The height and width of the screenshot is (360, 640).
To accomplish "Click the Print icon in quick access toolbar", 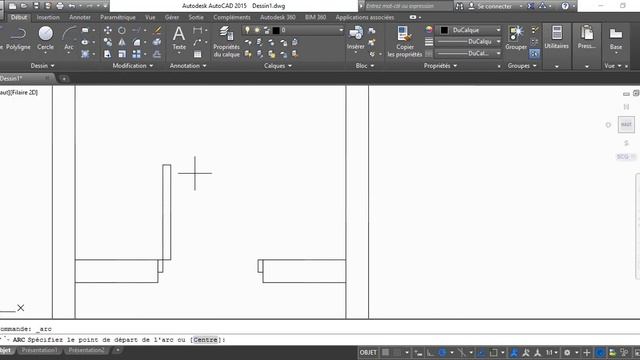I will 60,6.
